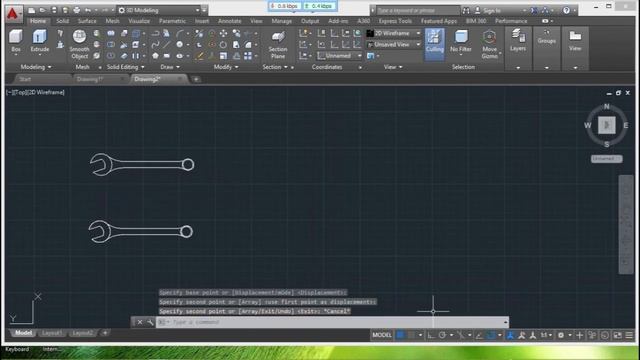Open the Layers panel button
The width and height of the screenshot is (640, 360).
coord(518,41)
